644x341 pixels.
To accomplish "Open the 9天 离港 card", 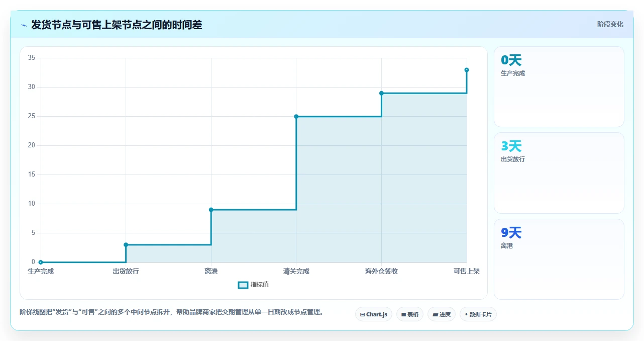I will coord(559,260).
